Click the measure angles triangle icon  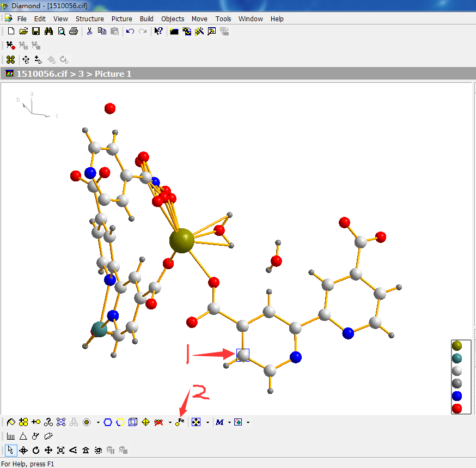pyautogui.click(x=23, y=436)
